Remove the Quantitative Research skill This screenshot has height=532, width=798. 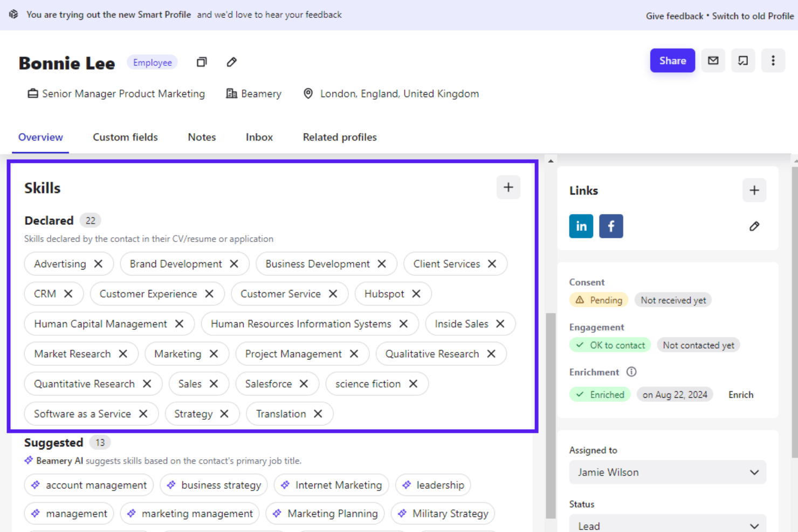147,383
